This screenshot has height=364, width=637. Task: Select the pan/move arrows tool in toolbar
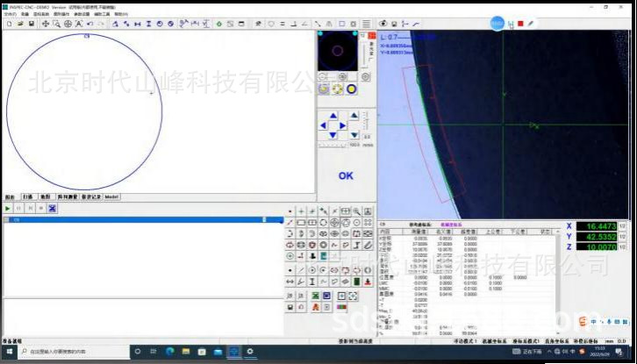pyautogui.click(x=45, y=24)
